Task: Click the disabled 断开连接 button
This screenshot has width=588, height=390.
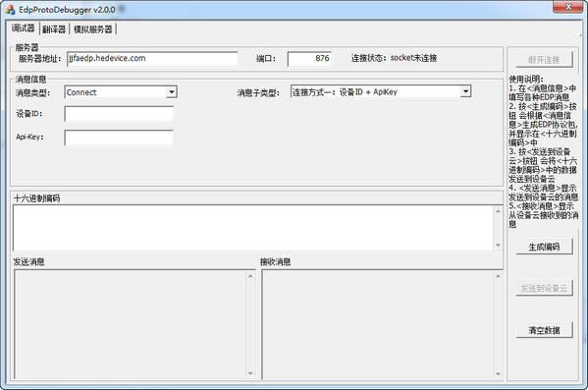Action: pyautogui.click(x=544, y=59)
